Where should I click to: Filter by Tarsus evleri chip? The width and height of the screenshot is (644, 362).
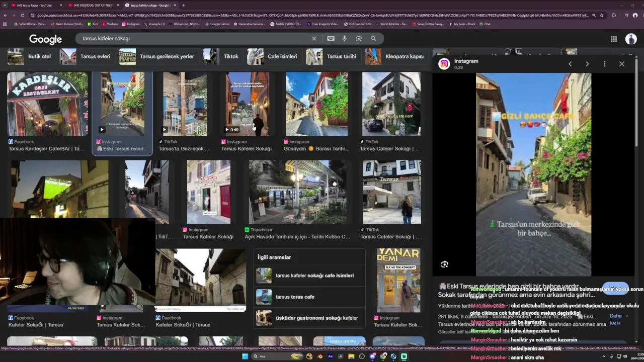pyautogui.click(x=87, y=57)
